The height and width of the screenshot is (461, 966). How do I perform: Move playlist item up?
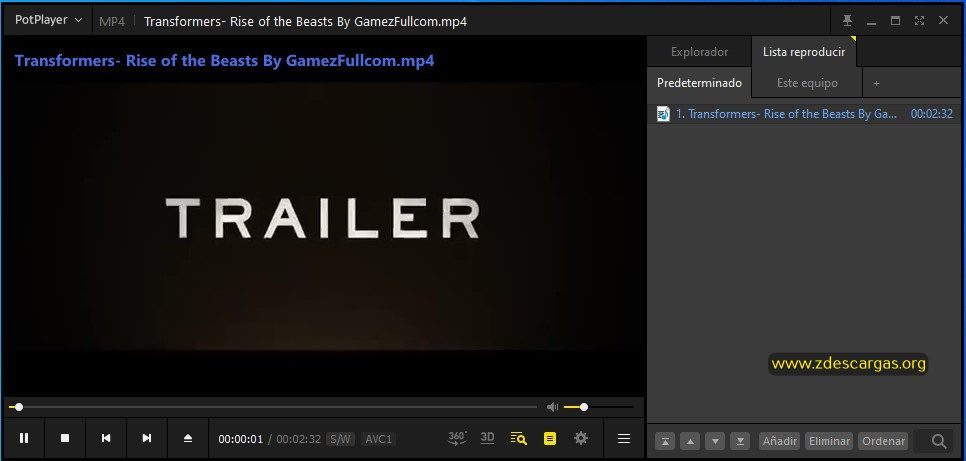tap(690, 441)
